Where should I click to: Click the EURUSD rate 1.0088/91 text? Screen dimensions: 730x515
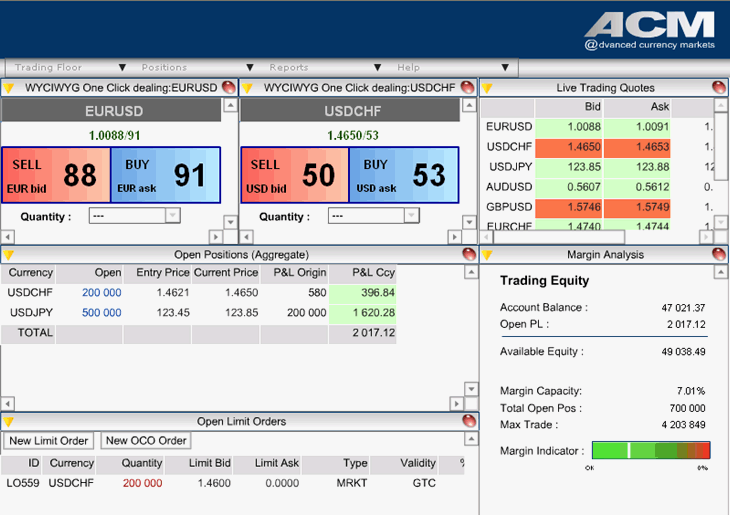pos(114,136)
